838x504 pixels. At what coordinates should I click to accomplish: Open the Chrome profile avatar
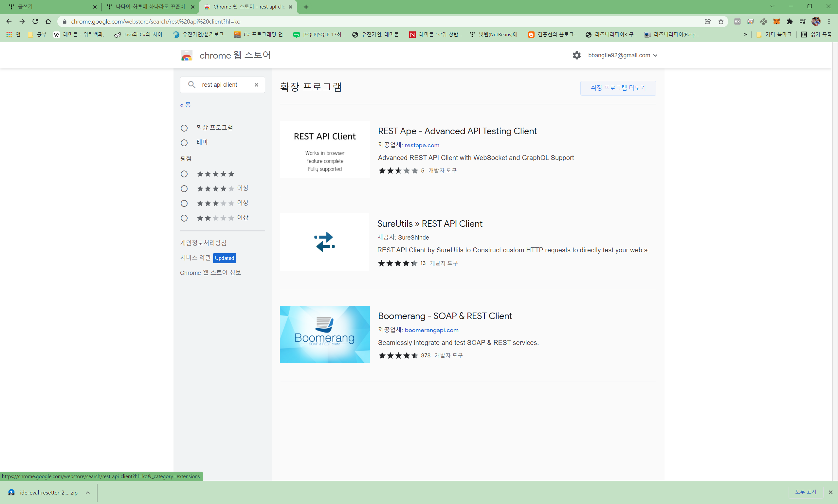click(x=816, y=21)
